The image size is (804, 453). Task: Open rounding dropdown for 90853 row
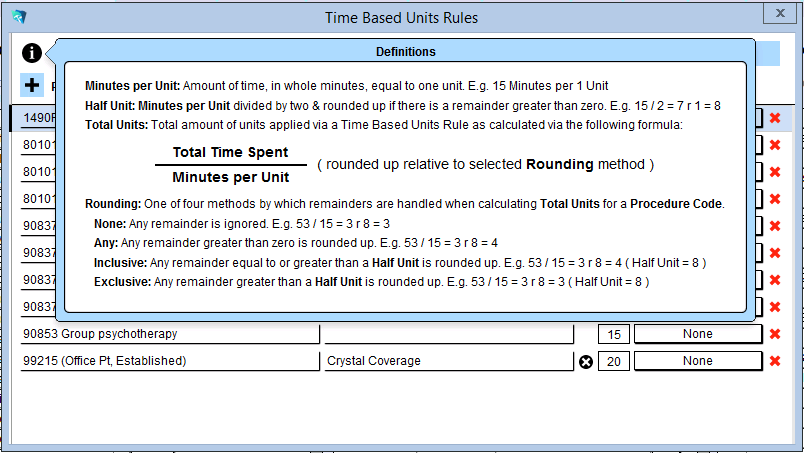tap(698, 334)
